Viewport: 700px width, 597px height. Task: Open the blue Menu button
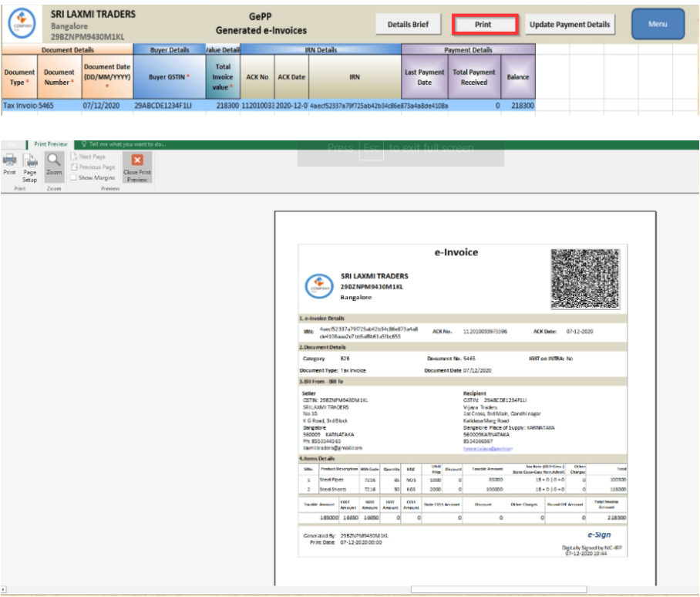(x=658, y=24)
